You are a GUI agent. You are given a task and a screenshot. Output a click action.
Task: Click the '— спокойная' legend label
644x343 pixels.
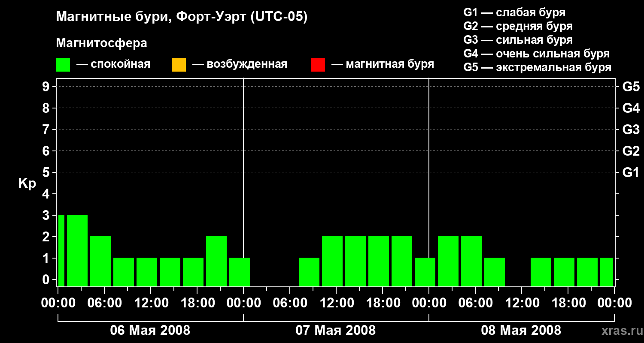[x=113, y=64]
